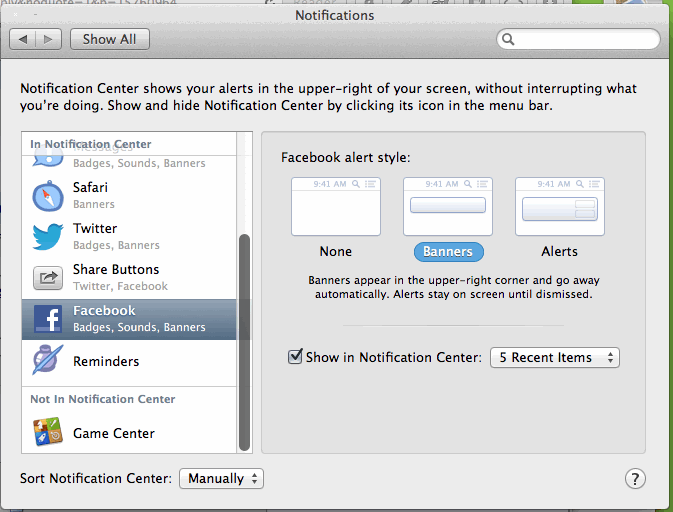Click the 'Banners' subtitle under Safari
673x512 pixels.
click(x=94, y=204)
